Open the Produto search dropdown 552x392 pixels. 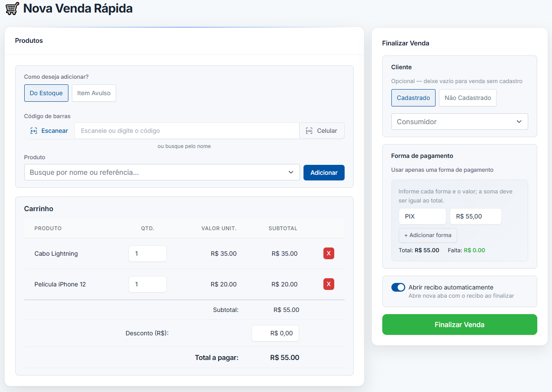tap(162, 172)
